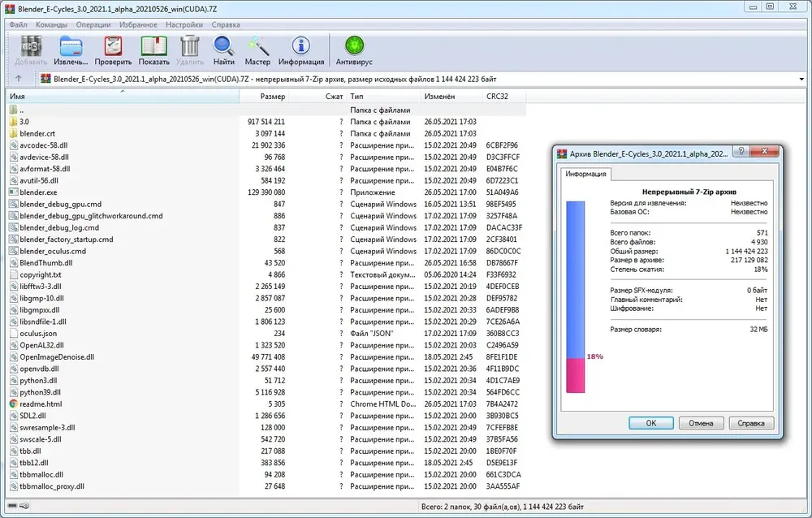The height and width of the screenshot is (518, 812).
Task: Sort files by the Имя column header
Action: coord(123,97)
